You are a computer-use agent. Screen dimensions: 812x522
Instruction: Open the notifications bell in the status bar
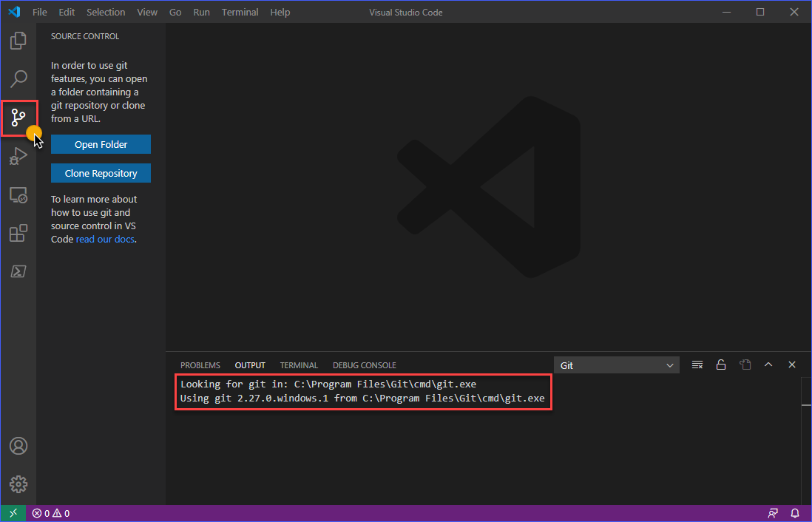coord(795,512)
